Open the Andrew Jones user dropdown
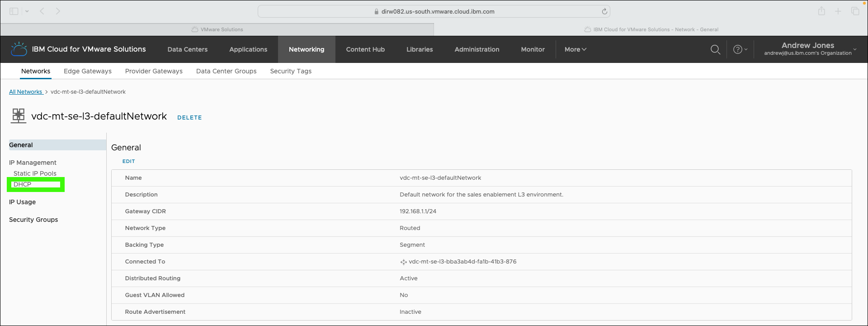 pos(810,49)
